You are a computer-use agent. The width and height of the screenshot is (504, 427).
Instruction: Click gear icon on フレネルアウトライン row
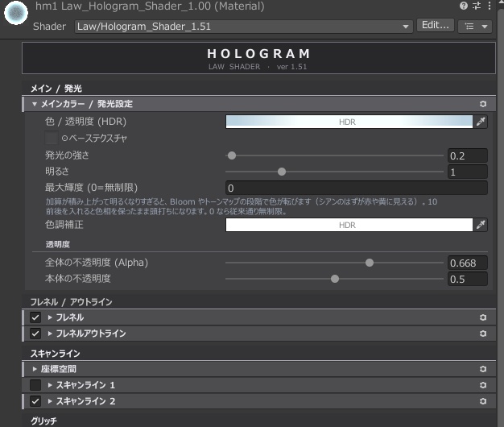[483, 334]
